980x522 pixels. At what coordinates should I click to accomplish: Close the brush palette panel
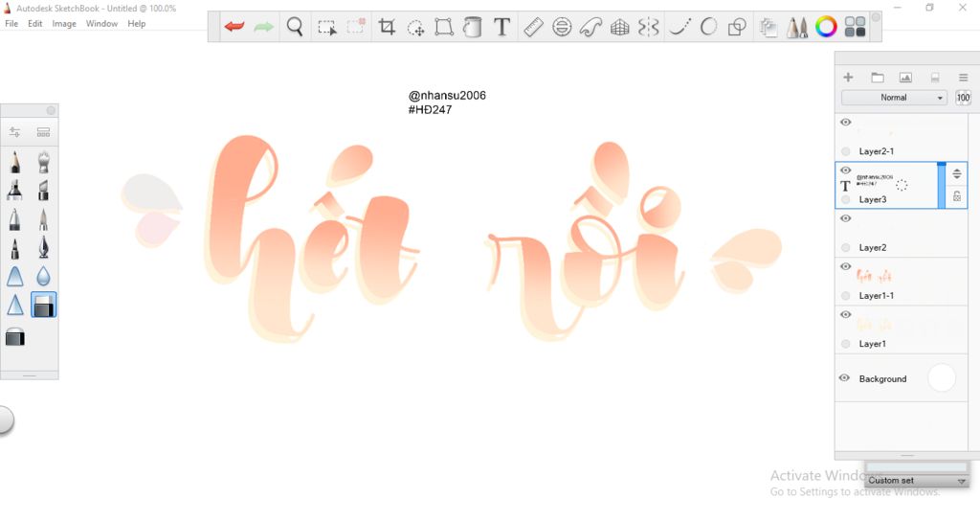click(x=51, y=110)
